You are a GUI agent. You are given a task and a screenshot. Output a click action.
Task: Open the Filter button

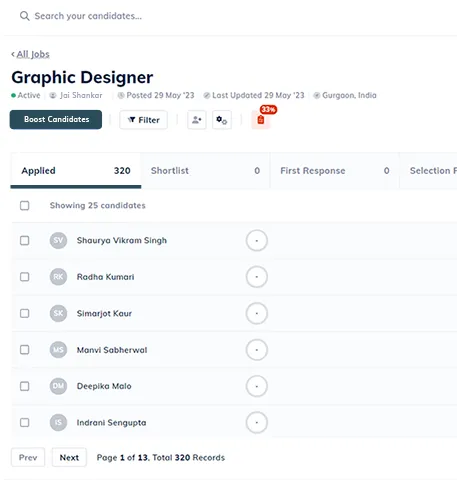(x=143, y=120)
